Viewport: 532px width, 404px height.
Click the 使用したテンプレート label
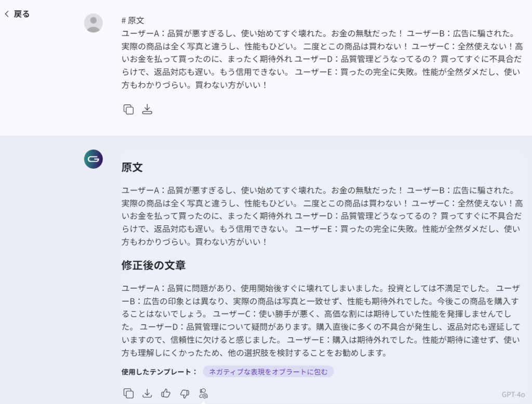(159, 371)
